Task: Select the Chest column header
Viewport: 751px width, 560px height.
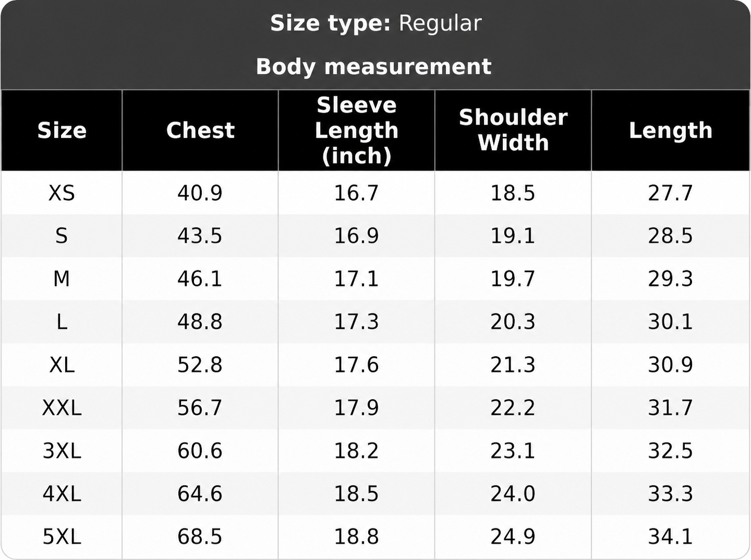Action: pyautogui.click(x=200, y=130)
